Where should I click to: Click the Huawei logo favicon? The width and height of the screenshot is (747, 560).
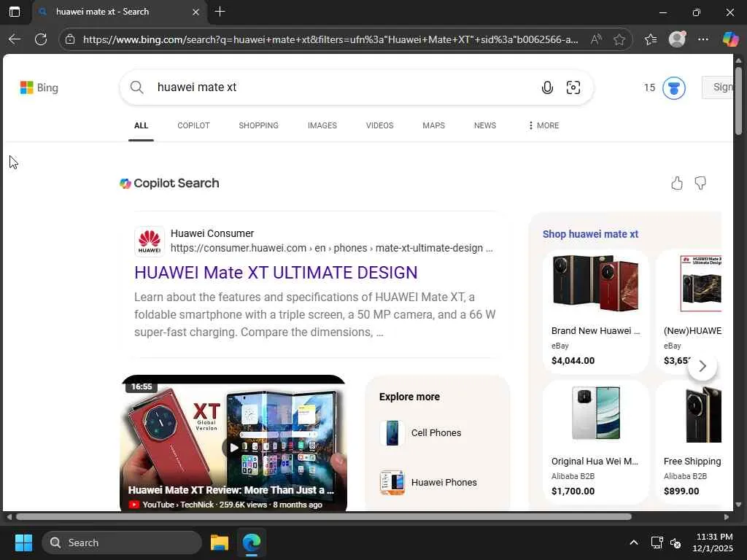click(149, 241)
